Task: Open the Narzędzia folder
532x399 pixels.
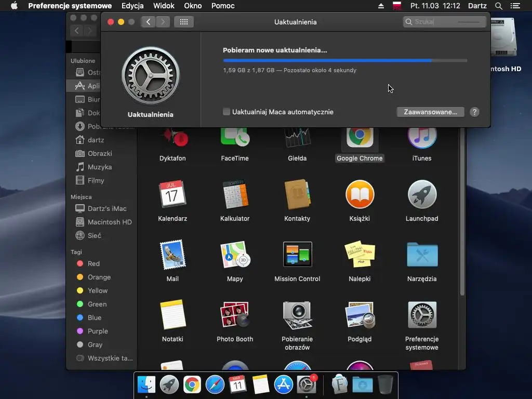Action: click(422, 255)
